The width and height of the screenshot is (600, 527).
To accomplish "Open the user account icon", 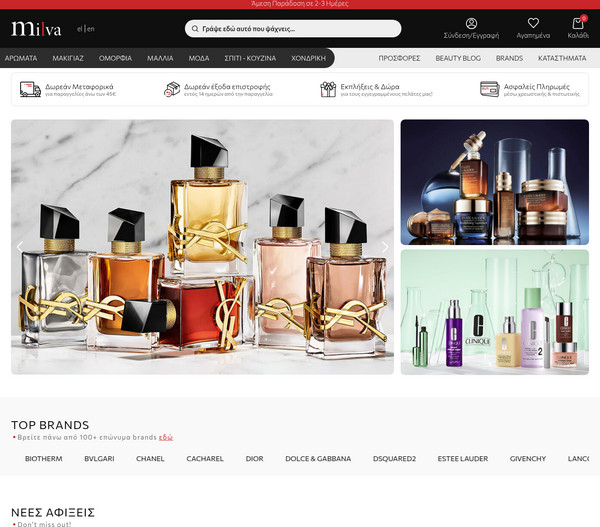I will 471,23.
